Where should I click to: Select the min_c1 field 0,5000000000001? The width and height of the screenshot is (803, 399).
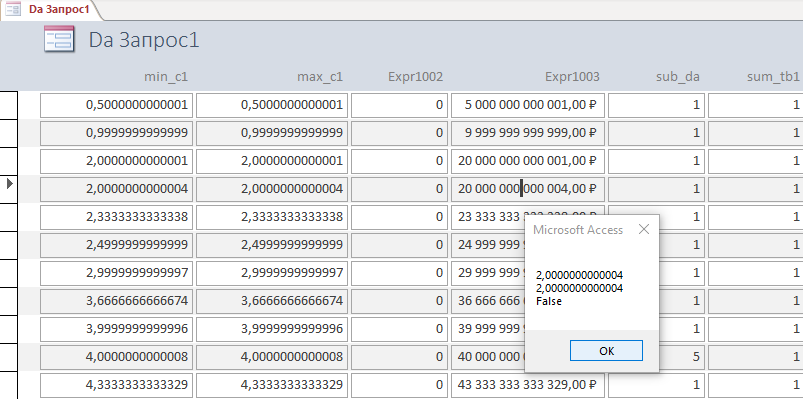point(116,105)
